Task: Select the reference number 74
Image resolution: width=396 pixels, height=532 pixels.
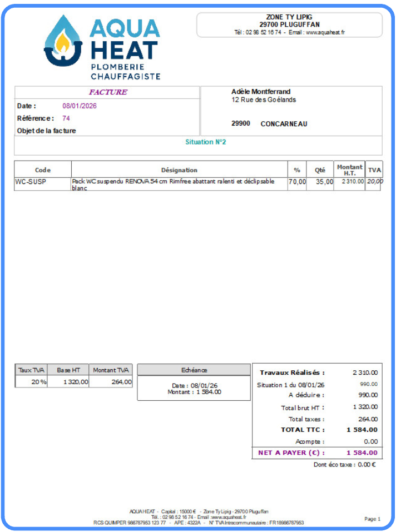Action: pyautogui.click(x=66, y=118)
